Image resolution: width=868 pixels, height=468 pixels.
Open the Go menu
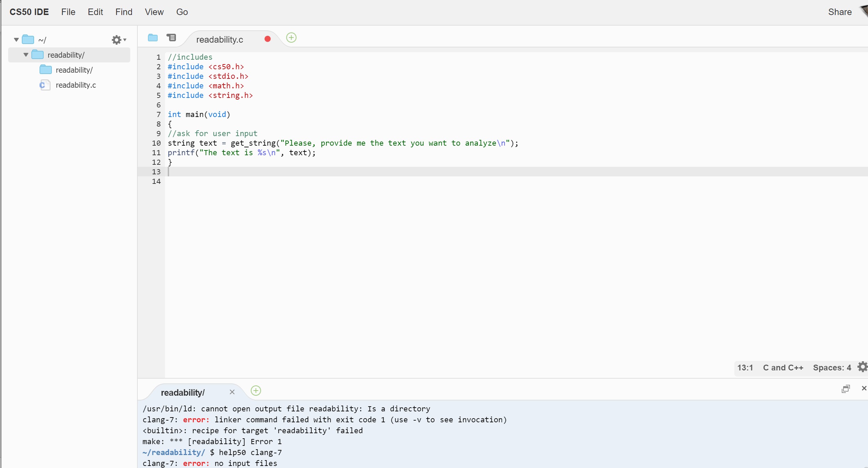coord(182,12)
